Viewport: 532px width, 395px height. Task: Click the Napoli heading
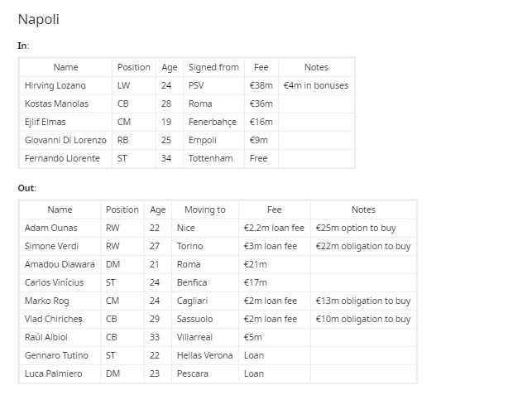click(x=38, y=19)
